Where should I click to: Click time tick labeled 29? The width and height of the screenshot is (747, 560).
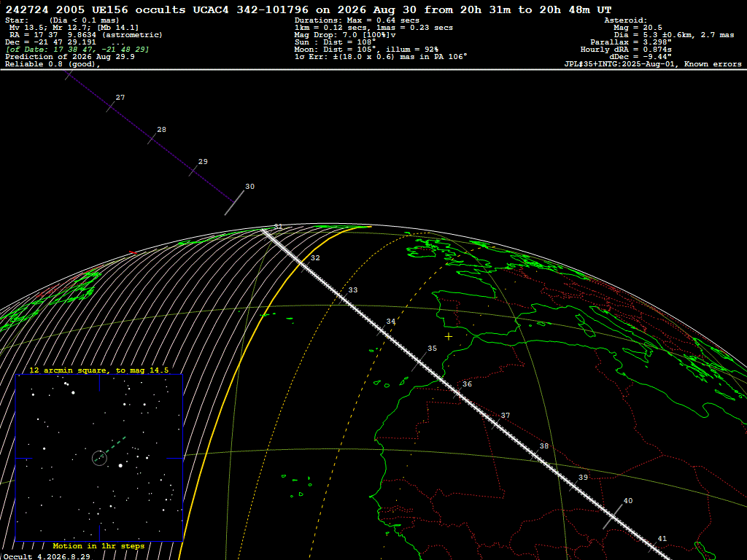point(203,161)
